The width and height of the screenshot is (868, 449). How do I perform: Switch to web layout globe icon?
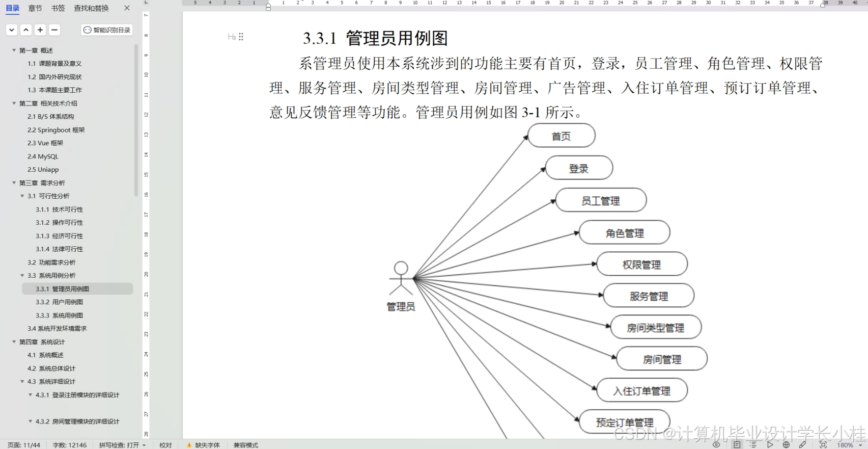click(786, 445)
